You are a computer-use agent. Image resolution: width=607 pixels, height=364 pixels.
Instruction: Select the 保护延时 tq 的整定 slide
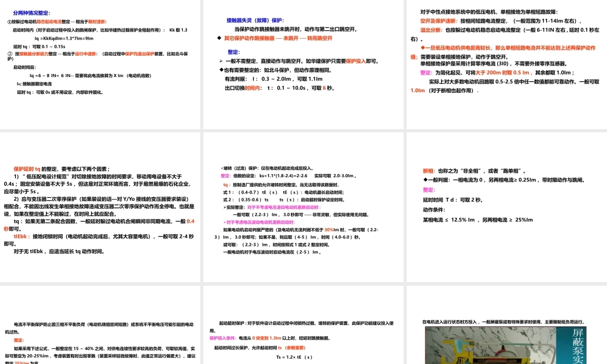pos(100,207)
